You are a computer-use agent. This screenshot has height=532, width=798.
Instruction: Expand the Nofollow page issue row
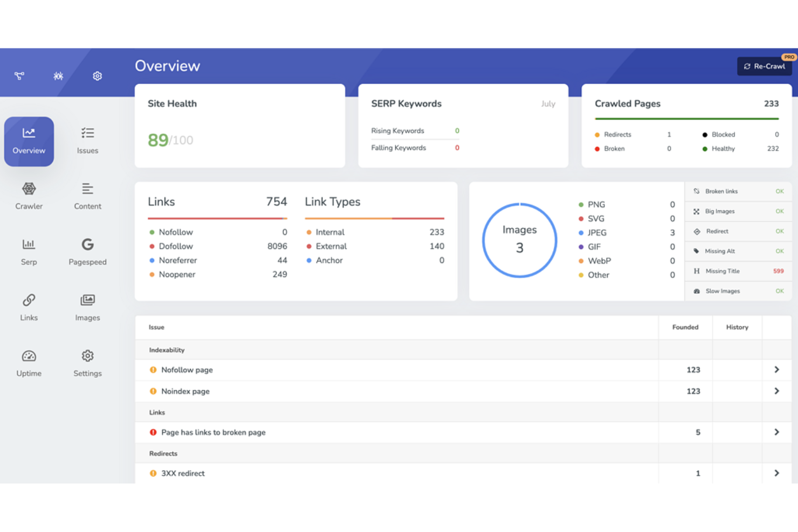[777, 370]
